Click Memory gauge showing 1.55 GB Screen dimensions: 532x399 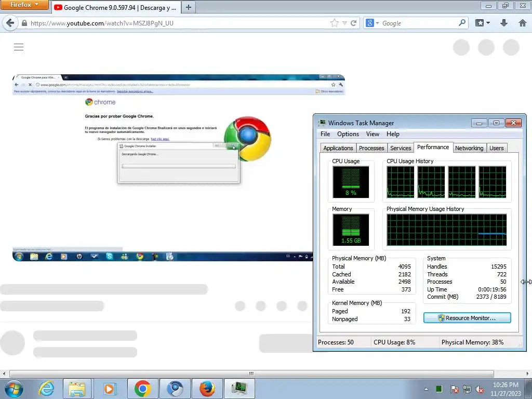[351, 230]
